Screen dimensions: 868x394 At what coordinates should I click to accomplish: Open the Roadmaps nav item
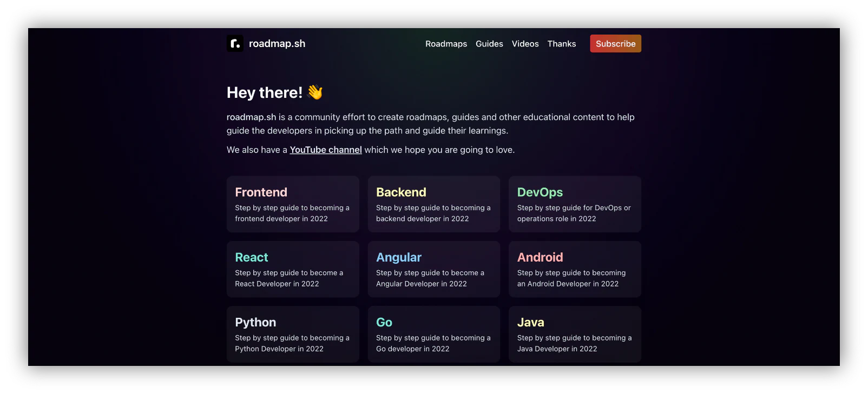pos(446,44)
